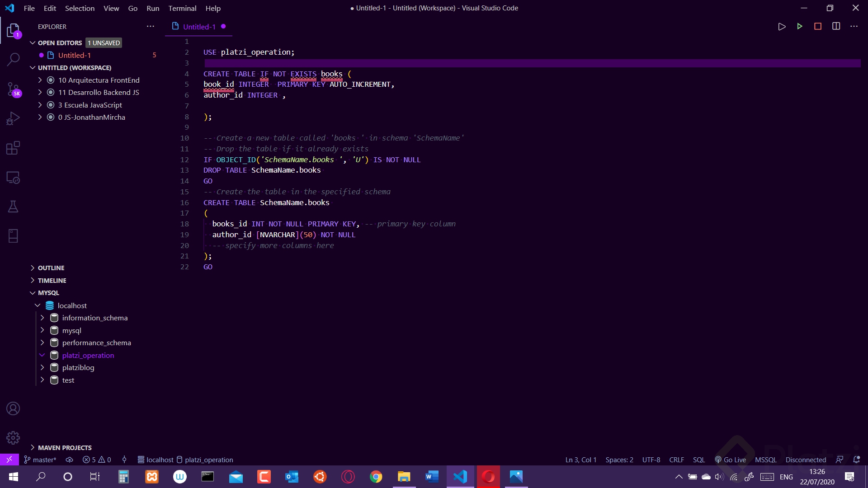The image size is (868, 488).
Task: Click the MSSQL status bar item
Action: click(766, 460)
